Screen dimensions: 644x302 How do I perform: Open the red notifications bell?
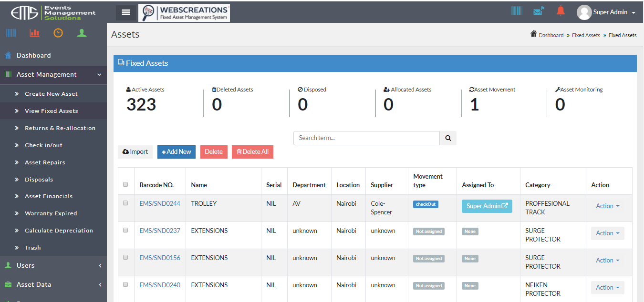561,10
